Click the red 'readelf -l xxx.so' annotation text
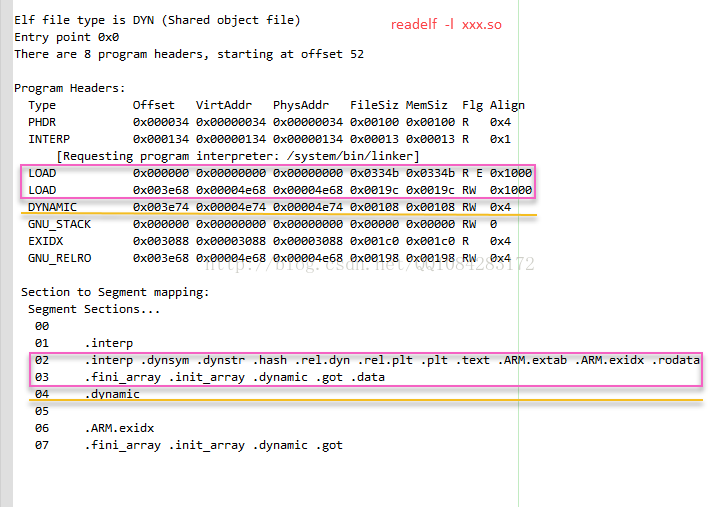The height and width of the screenshot is (507, 721). 446,24
